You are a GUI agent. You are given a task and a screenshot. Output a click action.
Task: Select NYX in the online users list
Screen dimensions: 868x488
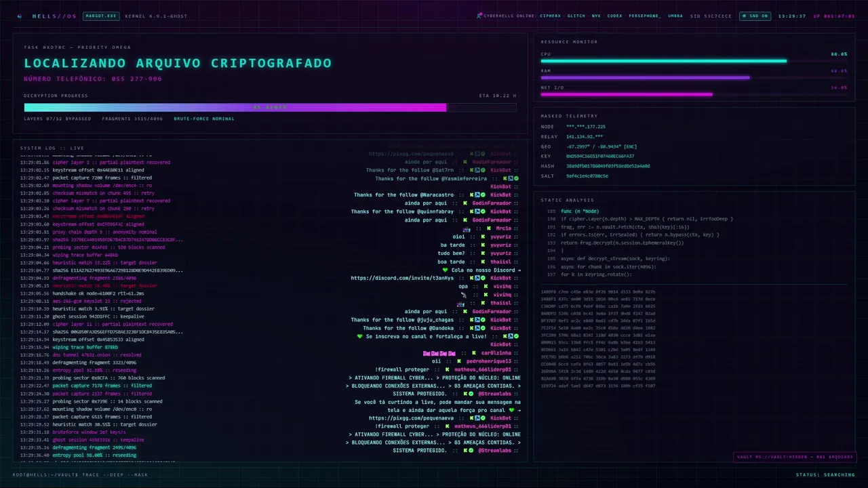coord(596,16)
